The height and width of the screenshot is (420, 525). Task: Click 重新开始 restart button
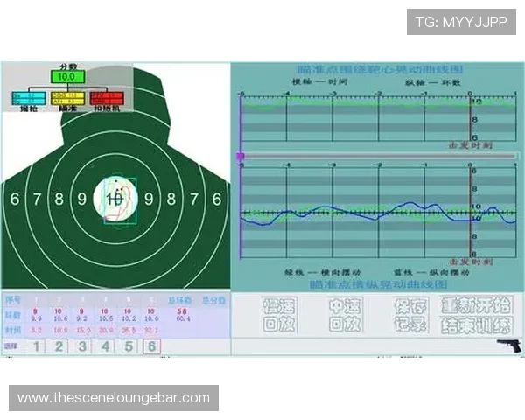[x=476, y=304]
